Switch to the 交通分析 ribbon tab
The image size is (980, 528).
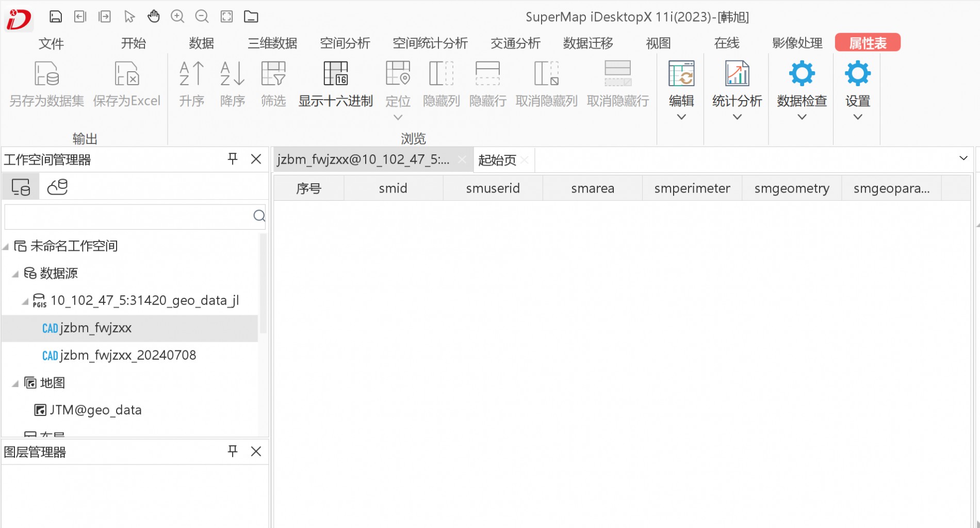click(x=516, y=43)
